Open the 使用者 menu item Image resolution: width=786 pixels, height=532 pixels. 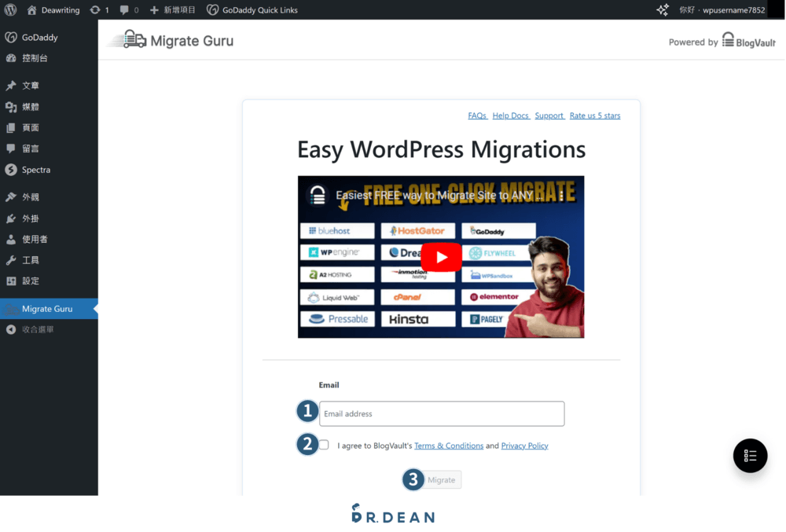click(x=49, y=240)
